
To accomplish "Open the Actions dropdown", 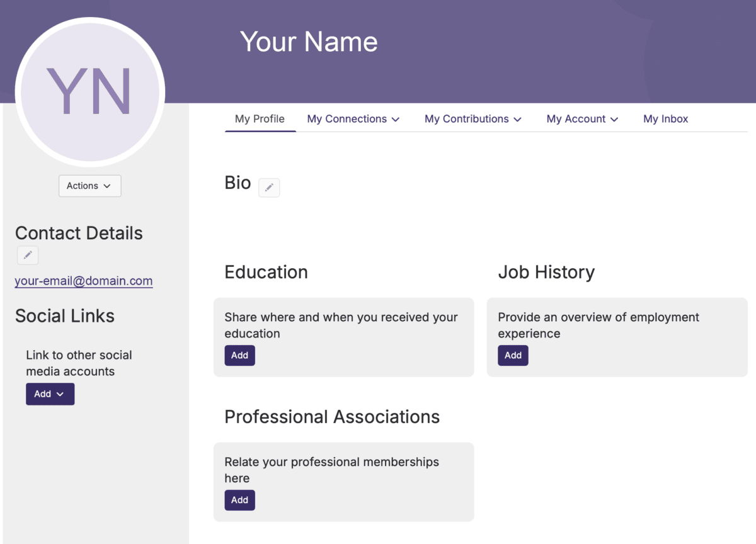I will click(89, 186).
